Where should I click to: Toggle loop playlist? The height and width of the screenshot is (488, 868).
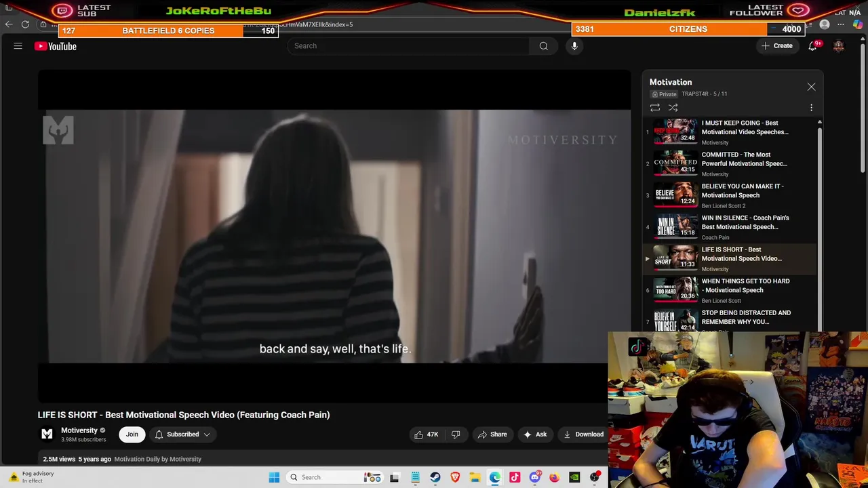655,108
